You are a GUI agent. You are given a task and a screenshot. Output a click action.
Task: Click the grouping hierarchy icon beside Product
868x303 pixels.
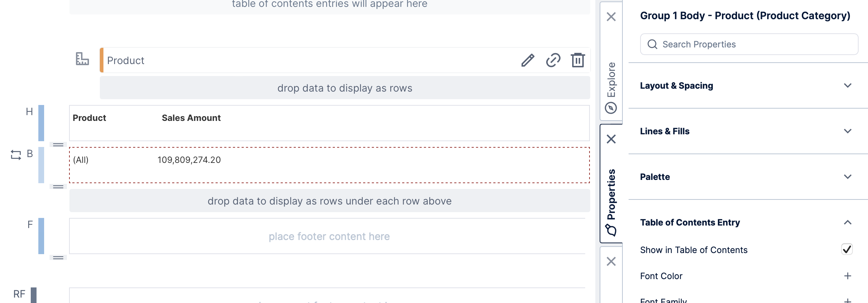coord(82,59)
